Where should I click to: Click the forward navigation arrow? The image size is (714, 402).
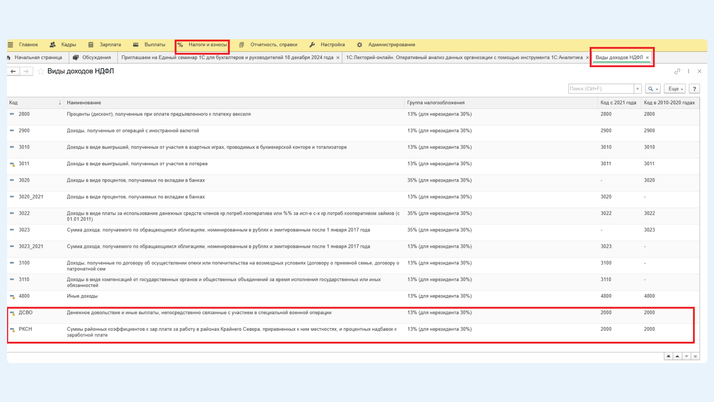(x=26, y=71)
